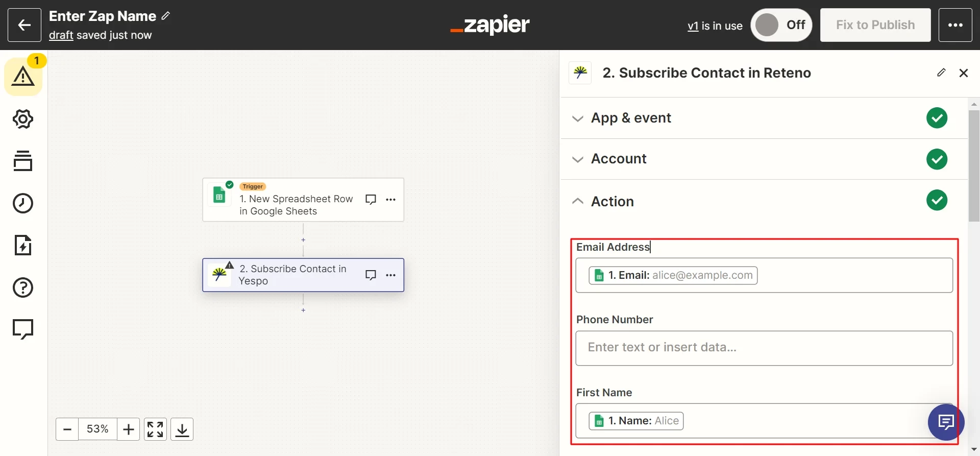Select the 1. Email data pill
Image resolution: width=980 pixels, height=456 pixels.
(x=673, y=275)
